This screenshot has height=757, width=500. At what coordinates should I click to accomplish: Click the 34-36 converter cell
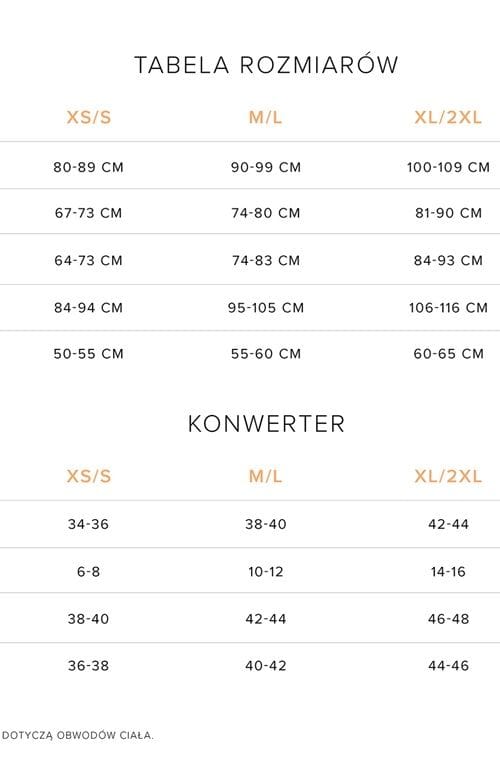(88, 524)
